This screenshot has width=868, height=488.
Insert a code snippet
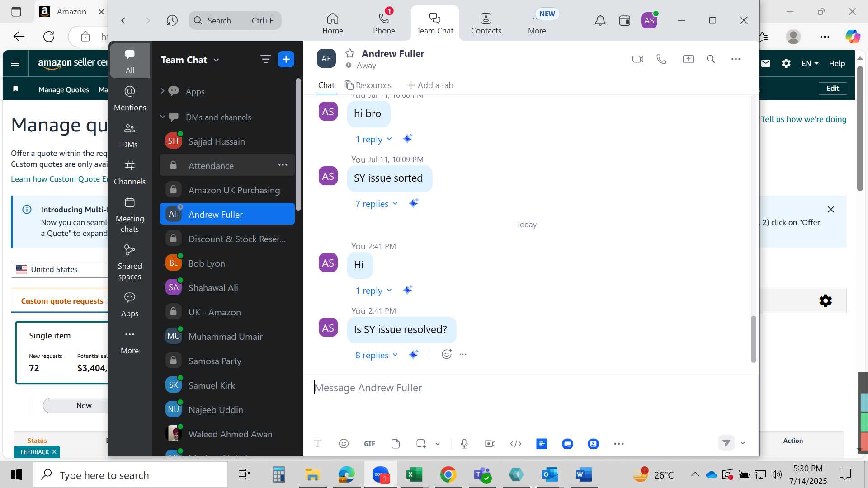pyautogui.click(x=515, y=444)
